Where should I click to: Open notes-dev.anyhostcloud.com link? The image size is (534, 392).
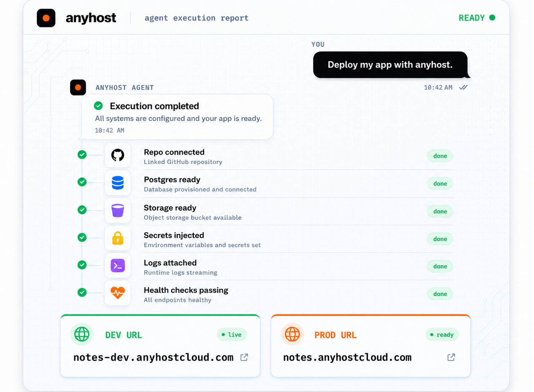pos(154,357)
